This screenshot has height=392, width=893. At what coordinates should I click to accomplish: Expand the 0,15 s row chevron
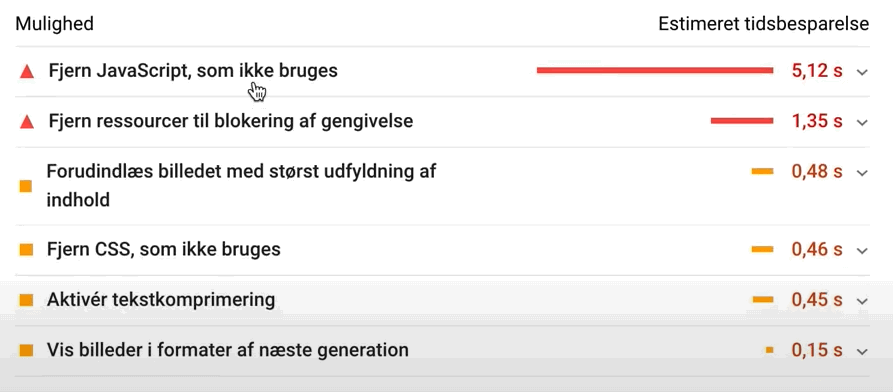(x=862, y=351)
